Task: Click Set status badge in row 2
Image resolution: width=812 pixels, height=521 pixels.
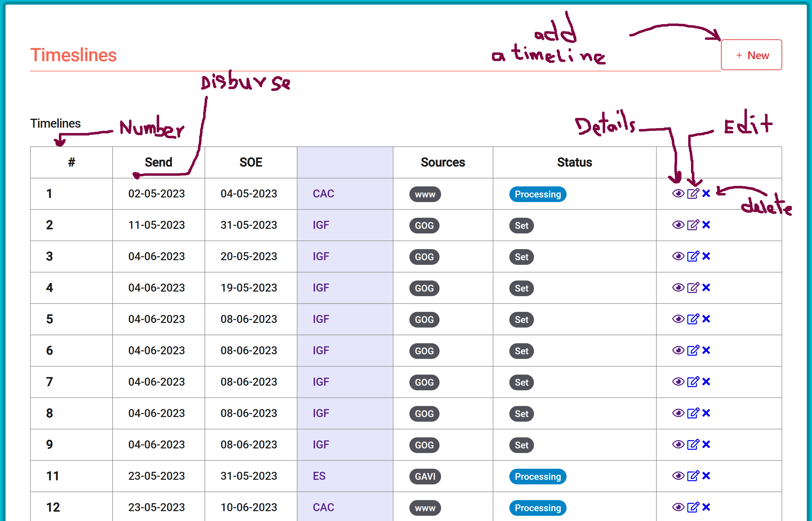Action: tap(521, 226)
